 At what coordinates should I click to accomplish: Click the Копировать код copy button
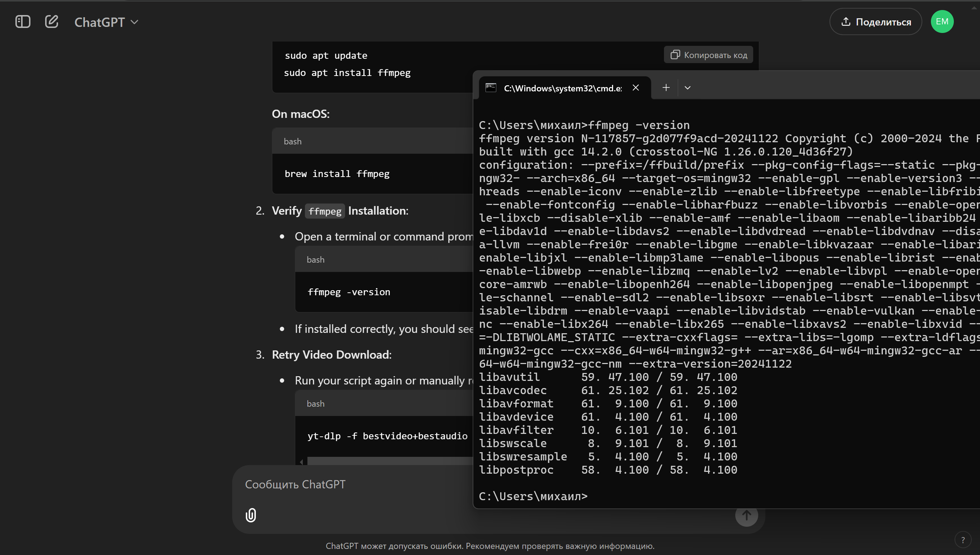[709, 54]
